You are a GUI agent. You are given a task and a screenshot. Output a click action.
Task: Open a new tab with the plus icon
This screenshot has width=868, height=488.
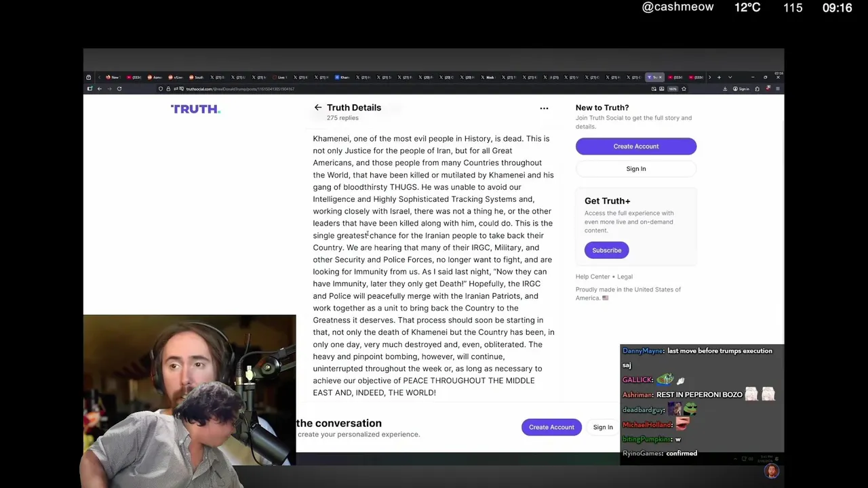click(x=719, y=77)
